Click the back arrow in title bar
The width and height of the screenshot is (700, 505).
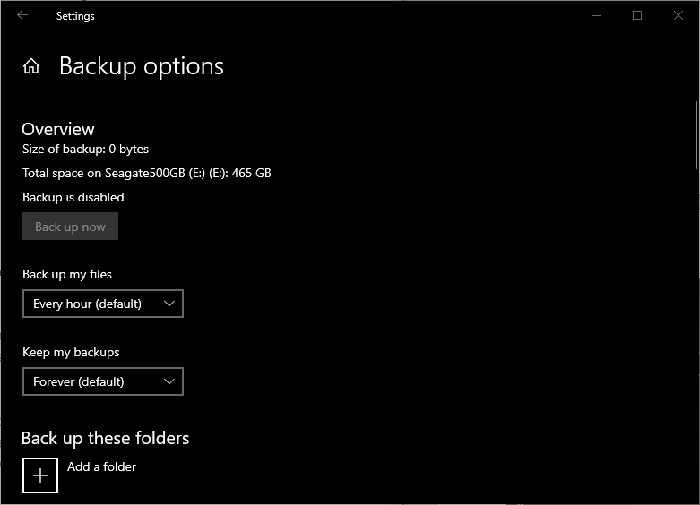pos(23,15)
